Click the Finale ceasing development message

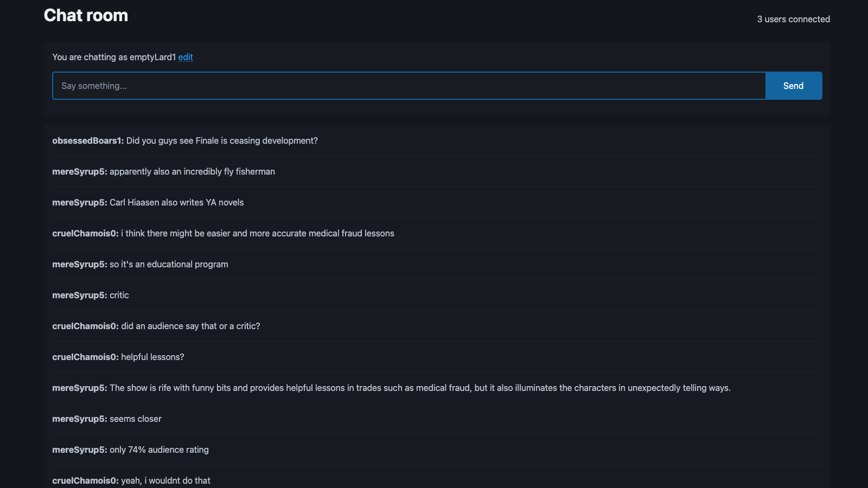[x=222, y=140]
